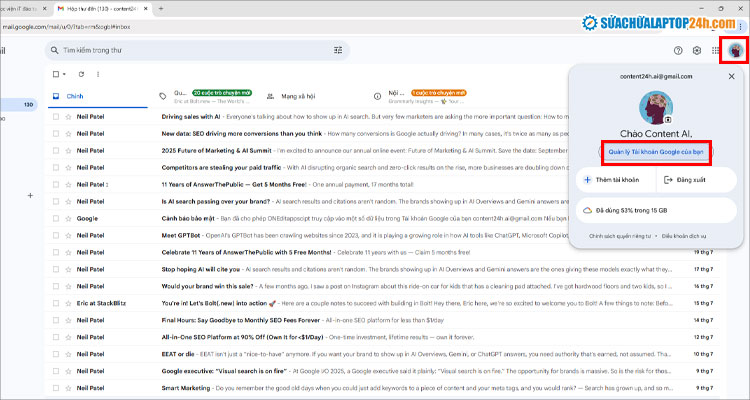Select the Gmail Hộp thư đến browser tab

click(101, 9)
